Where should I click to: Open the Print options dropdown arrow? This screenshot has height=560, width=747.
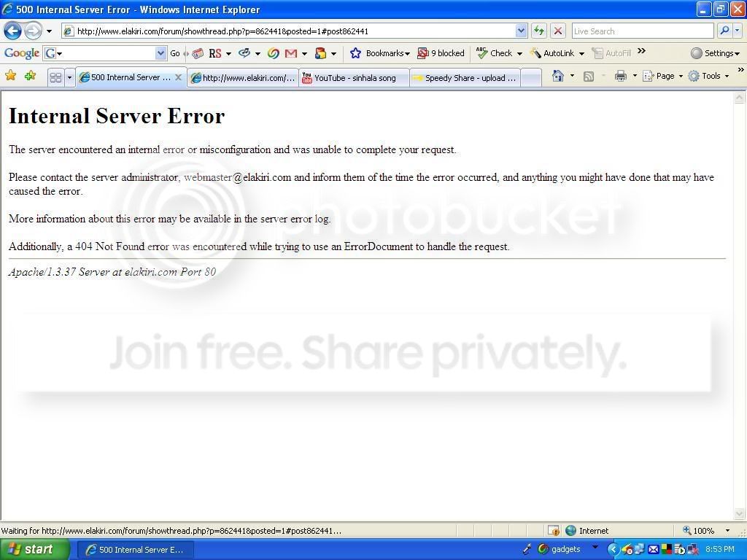tap(635, 76)
